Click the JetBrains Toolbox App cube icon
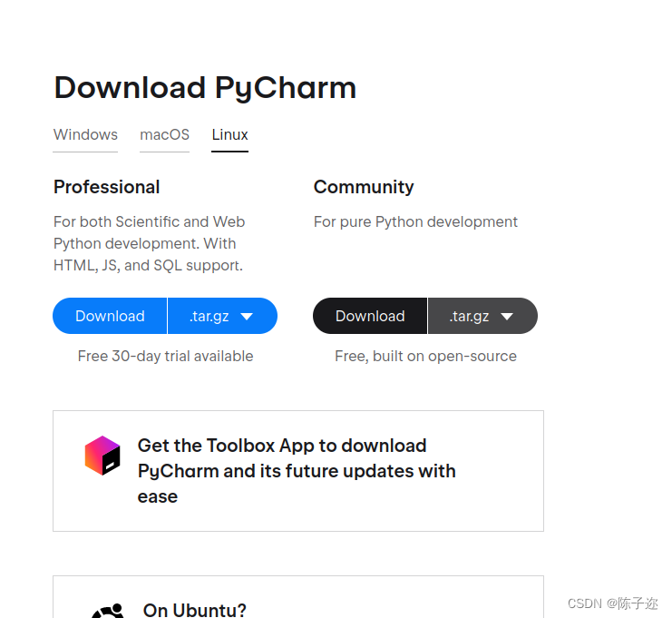Viewport: 672px width, 618px height. click(x=102, y=456)
